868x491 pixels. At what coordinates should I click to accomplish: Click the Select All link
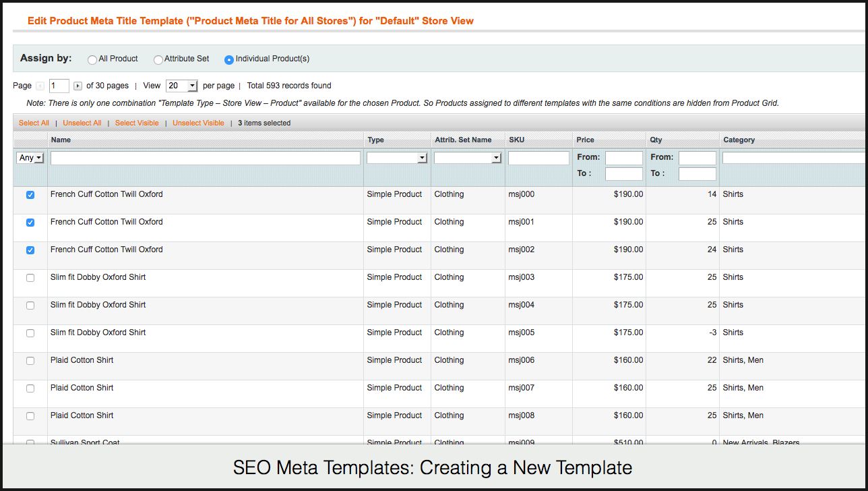[34, 123]
